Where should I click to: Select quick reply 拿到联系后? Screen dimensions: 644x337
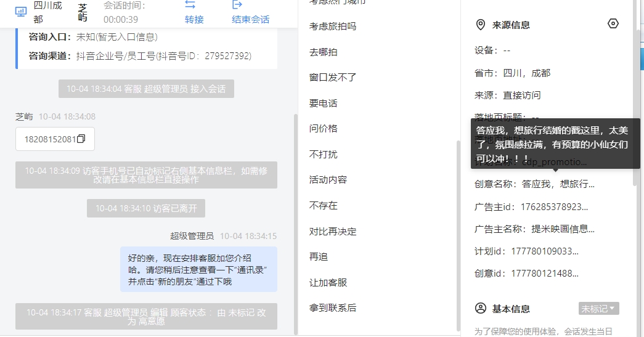click(333, 308)
